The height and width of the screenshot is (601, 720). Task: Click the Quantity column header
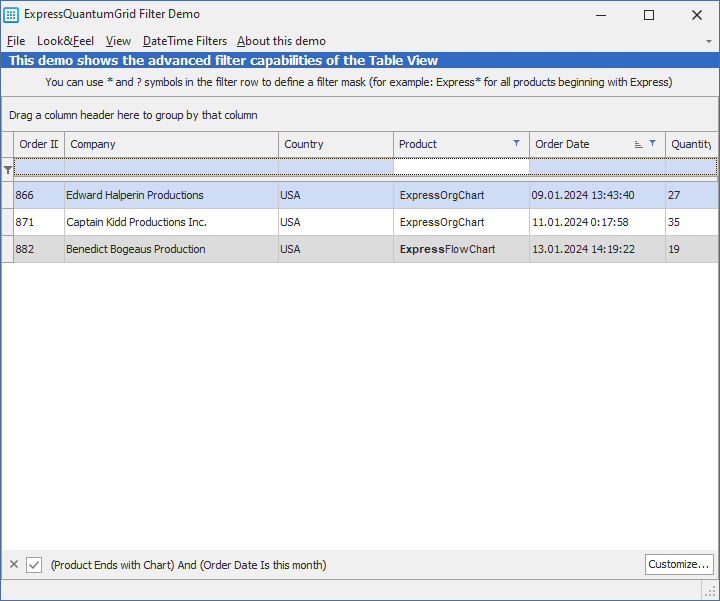(691, 144)
